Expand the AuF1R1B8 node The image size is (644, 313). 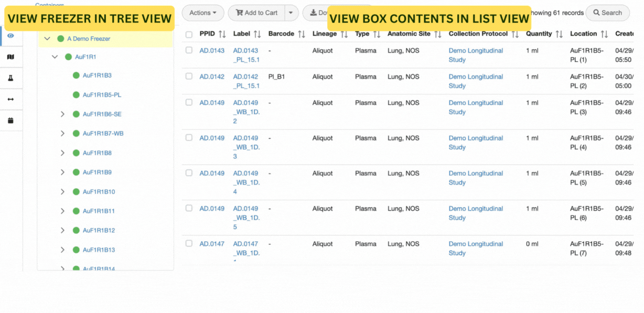[62, 153]
